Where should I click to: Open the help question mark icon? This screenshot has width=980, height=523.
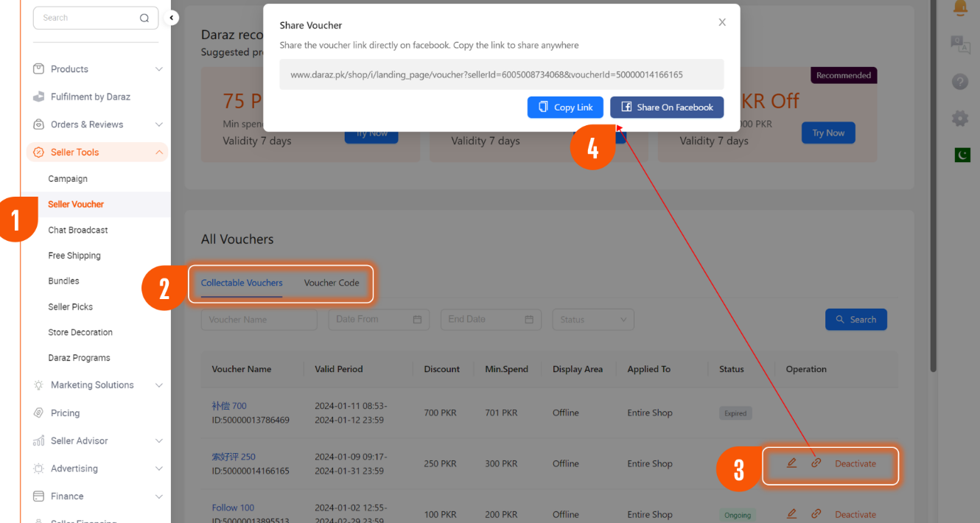[960, 82]
